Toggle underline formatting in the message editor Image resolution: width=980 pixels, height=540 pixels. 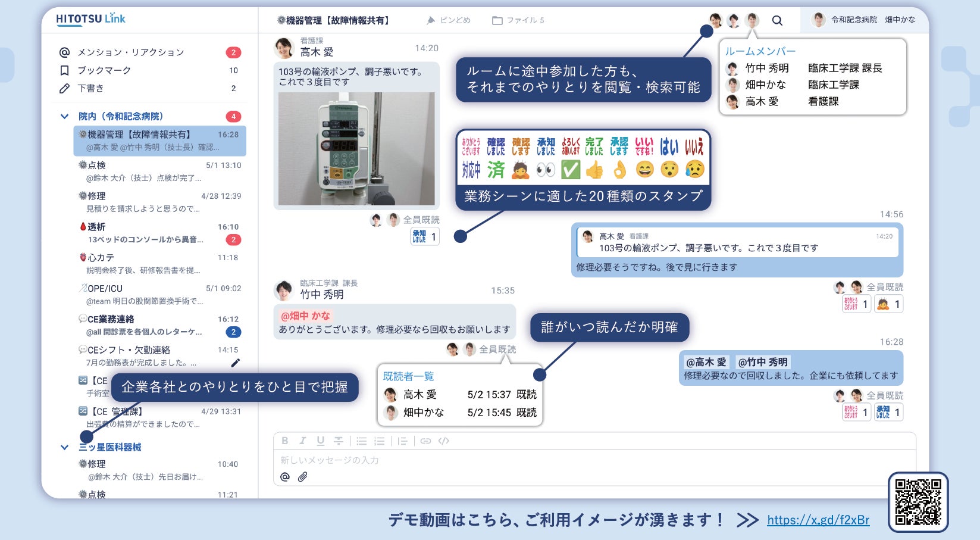point(321,441)
